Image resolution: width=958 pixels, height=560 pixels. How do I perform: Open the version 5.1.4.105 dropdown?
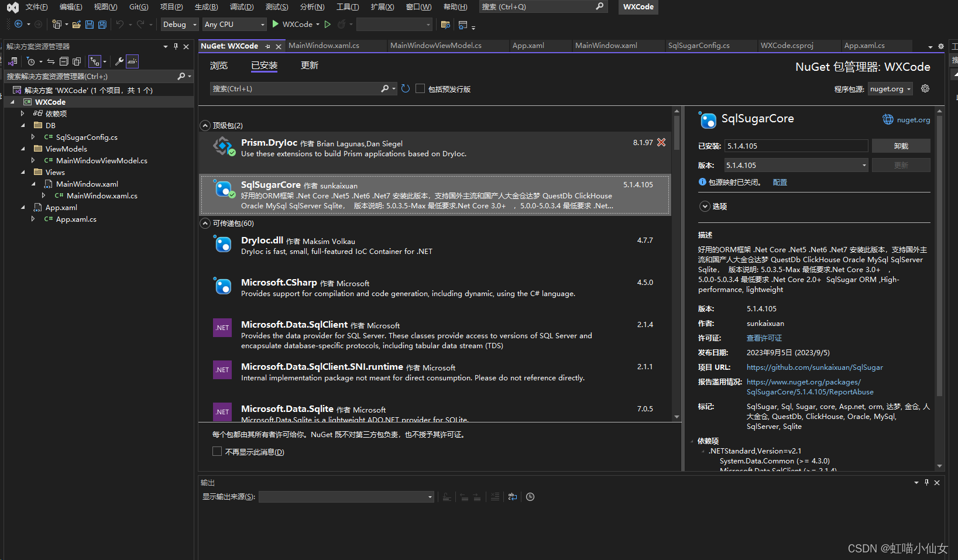click(796, 165)
